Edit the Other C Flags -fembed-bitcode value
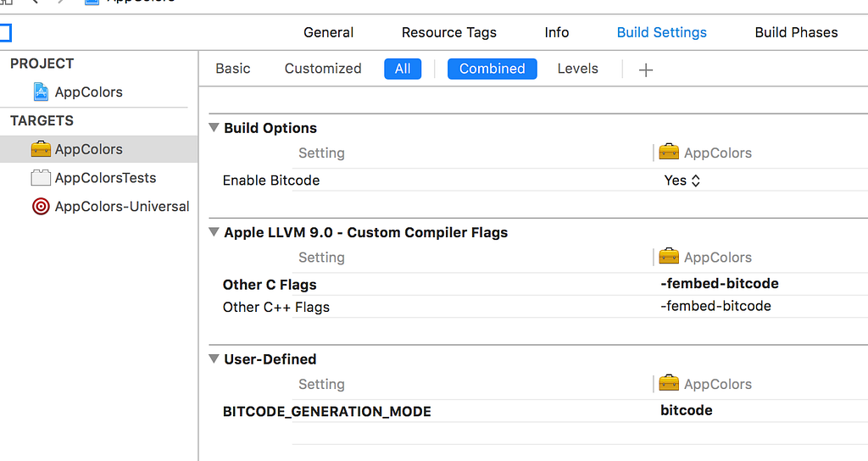The height and width of the screenshot is (461, 868). pyautogui.click(x=720, y=283)
